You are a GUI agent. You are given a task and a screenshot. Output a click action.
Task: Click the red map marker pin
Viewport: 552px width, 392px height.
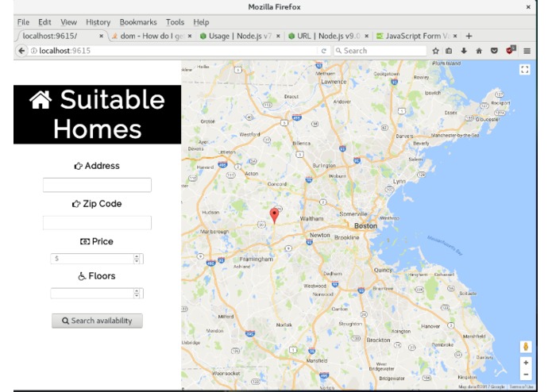[274, 215]
